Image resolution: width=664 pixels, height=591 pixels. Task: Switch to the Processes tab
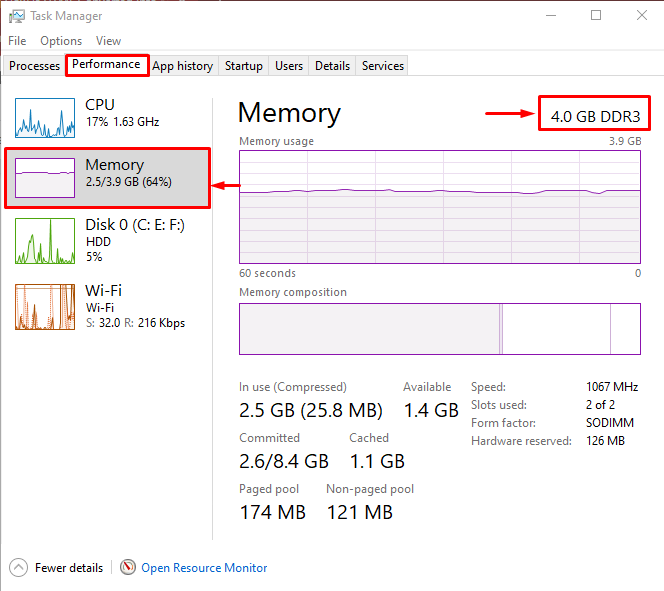pyautogui.click(x=34, y=66)
